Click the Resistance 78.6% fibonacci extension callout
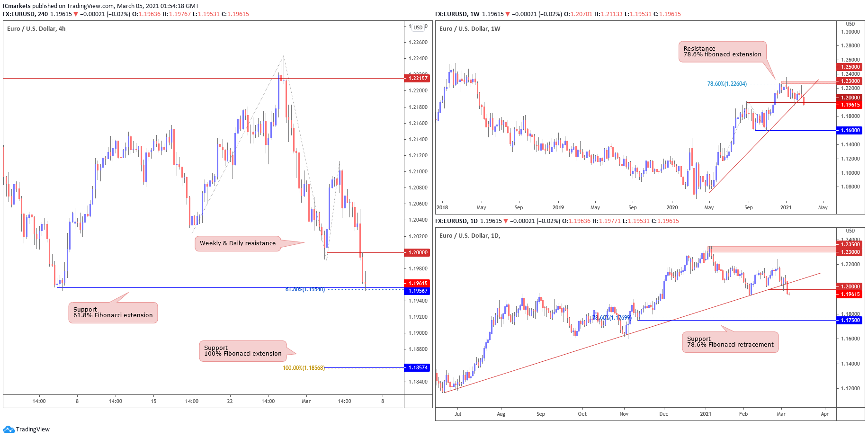This screenshot has width=868, height=438. pyautogui.click(x=723, y=52)
